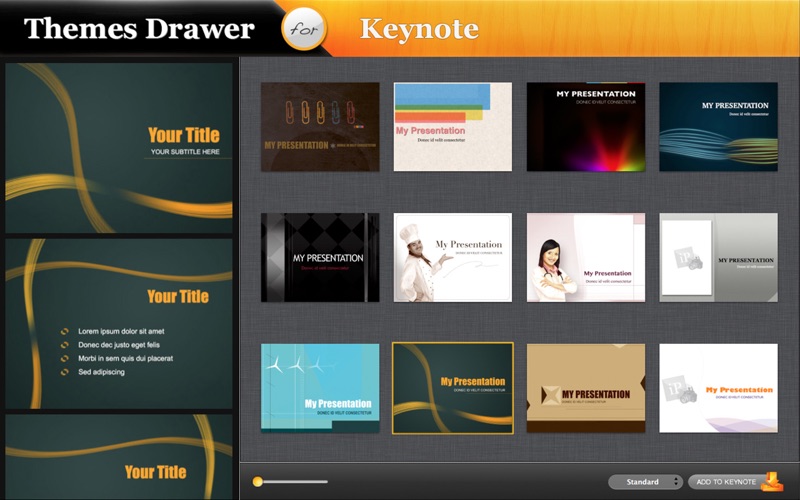800x500 pixels.
Task: Click the 'Keynote' header text
Action: tap(419, 29)
